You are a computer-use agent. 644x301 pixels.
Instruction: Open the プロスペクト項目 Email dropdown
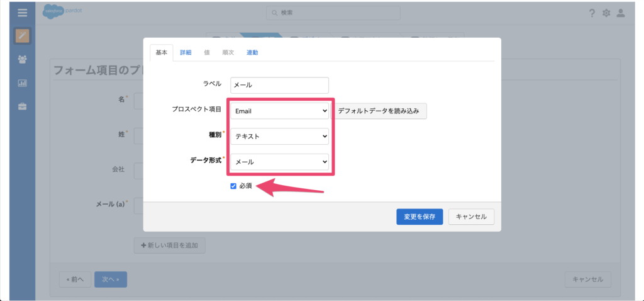point(279,111)
